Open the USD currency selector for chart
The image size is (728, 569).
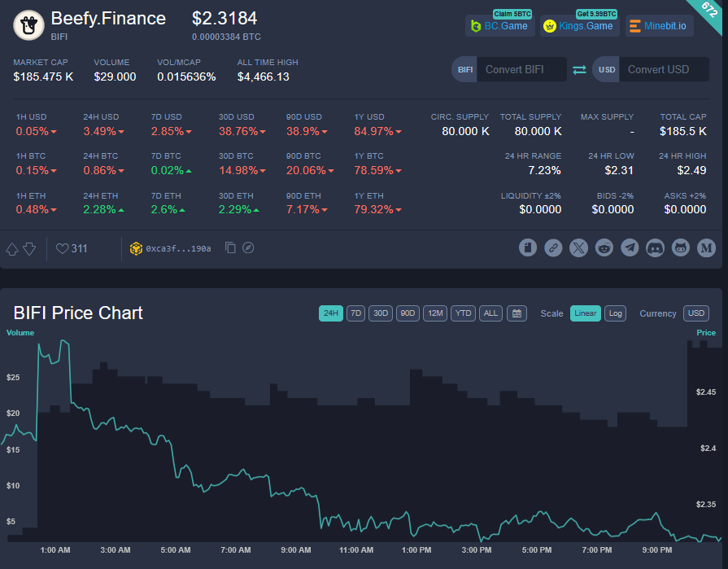(696, 313)
